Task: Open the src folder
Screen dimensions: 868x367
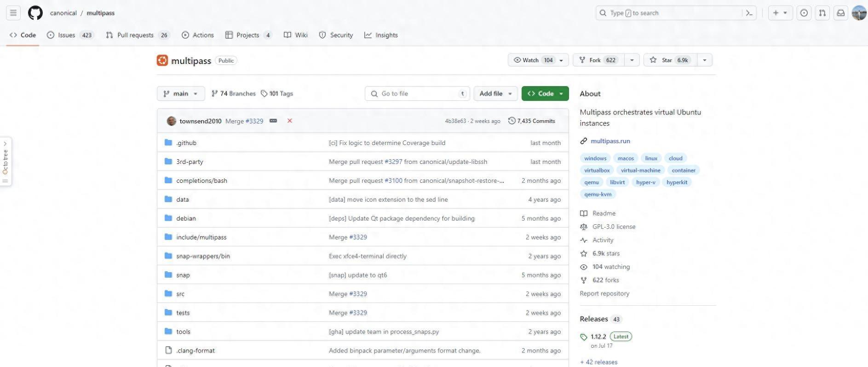Action: 180,294
